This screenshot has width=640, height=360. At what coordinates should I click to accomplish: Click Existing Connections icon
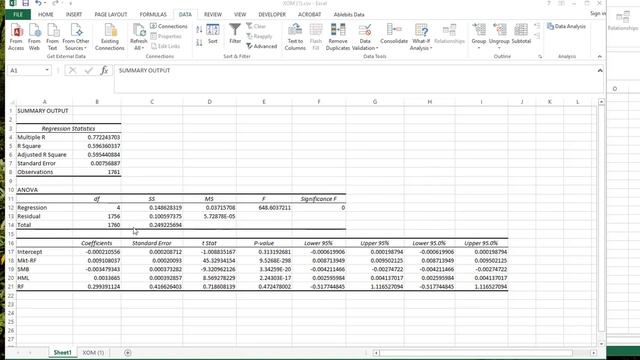(x=109, y=37)
